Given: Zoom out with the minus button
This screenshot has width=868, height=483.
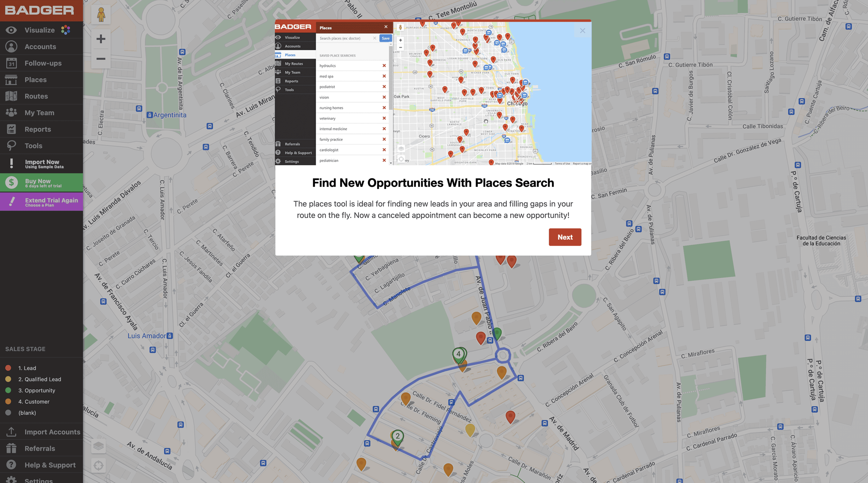Looking at the screenshot, I should 101,59.
